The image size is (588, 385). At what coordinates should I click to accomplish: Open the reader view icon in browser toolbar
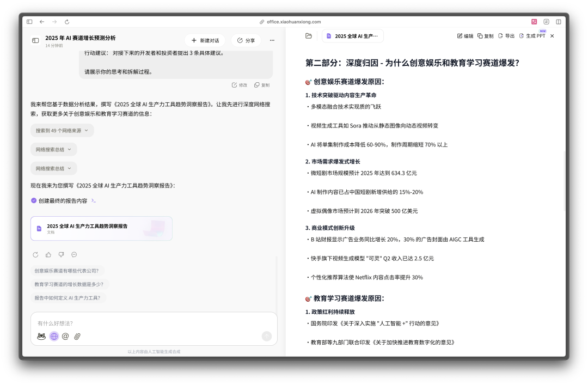547,22
